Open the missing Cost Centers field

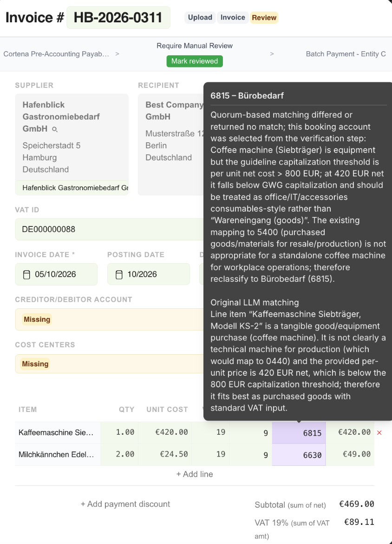point(109,364)
